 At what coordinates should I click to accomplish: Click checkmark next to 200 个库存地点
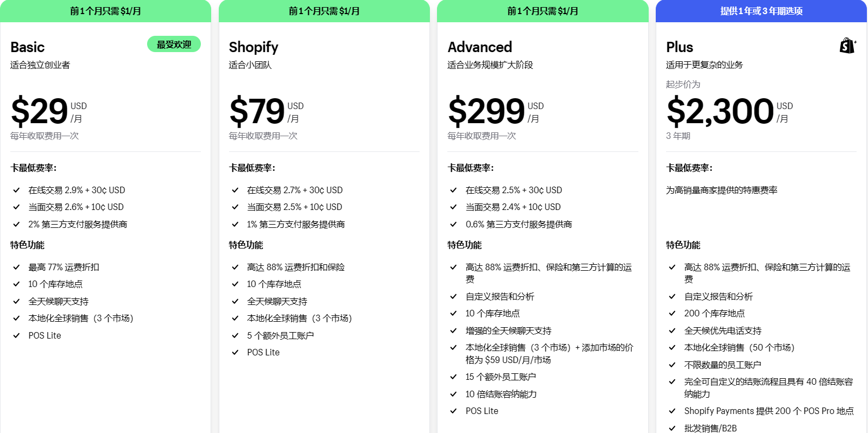pyautogui.click(x=672, y=314)
